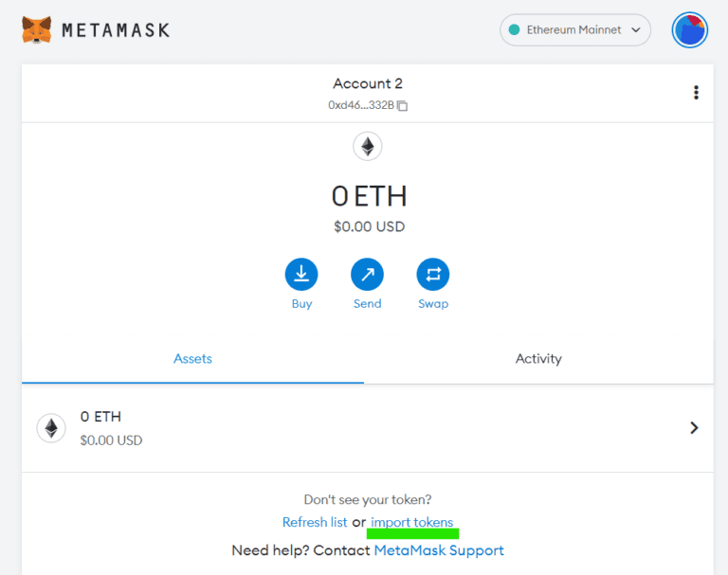Click the MetaMask fox logo
The image size is (728, 575).
(x=37, y=29)
